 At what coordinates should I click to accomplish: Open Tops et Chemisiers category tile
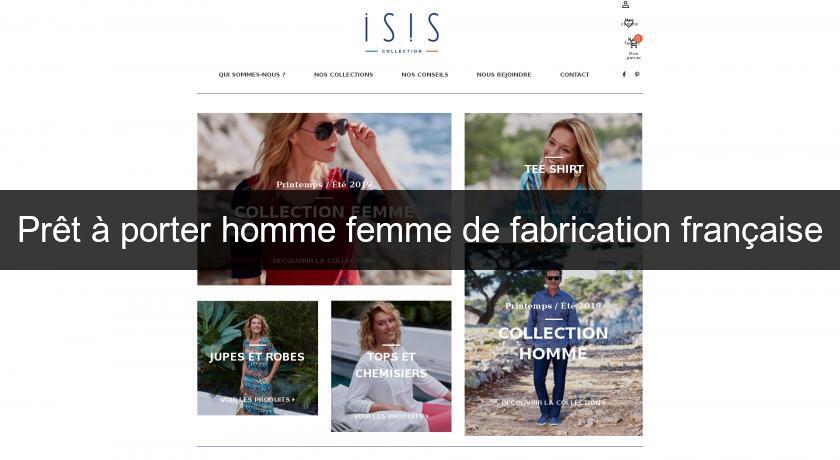391,366
